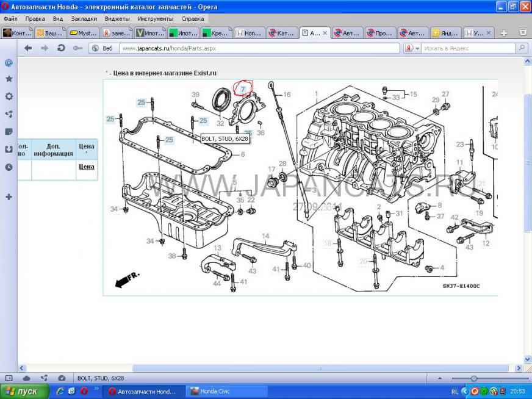Go back to the previous page
Screen dimensions: 532x399
coord(28,48)
